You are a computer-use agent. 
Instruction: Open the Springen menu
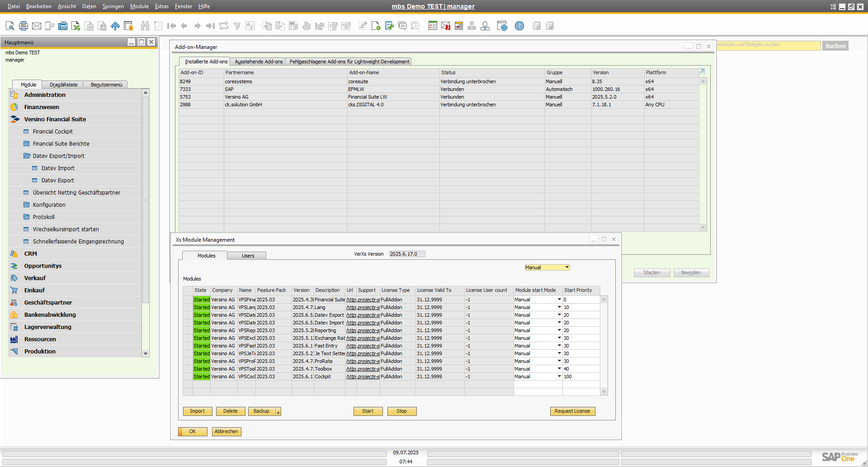113,6
